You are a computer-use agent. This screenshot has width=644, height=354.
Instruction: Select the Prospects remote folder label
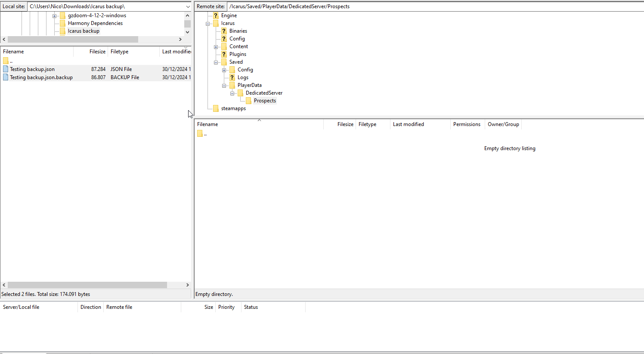pos(265,101)
